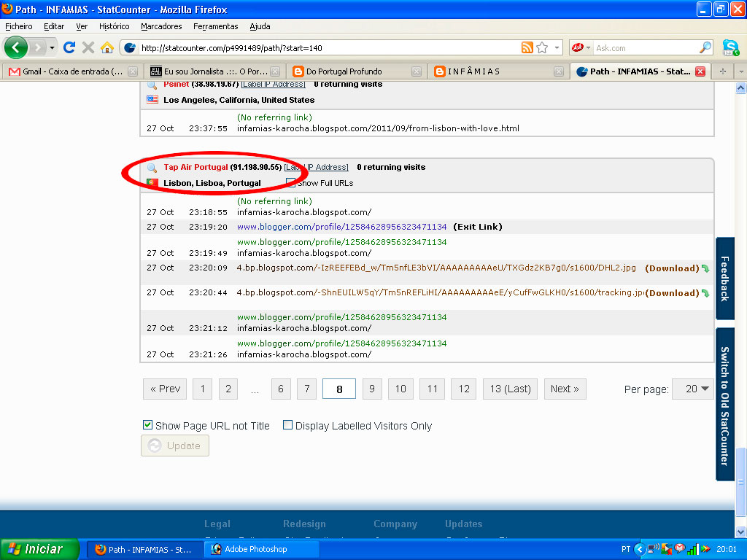Switch to the Eu sou Jornalista tab

214,71
